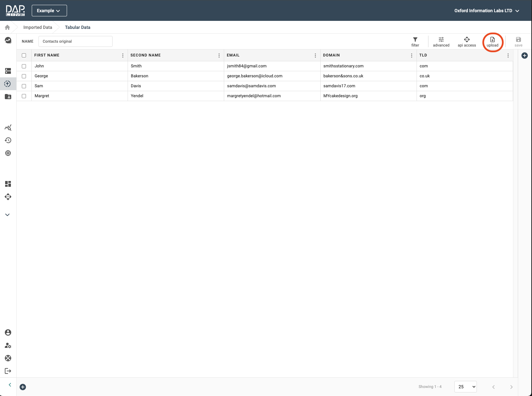This screenshot has height=396, width=532.
Task: Open the dashboards grid icon in sidebar
Action: click(8, 184)
